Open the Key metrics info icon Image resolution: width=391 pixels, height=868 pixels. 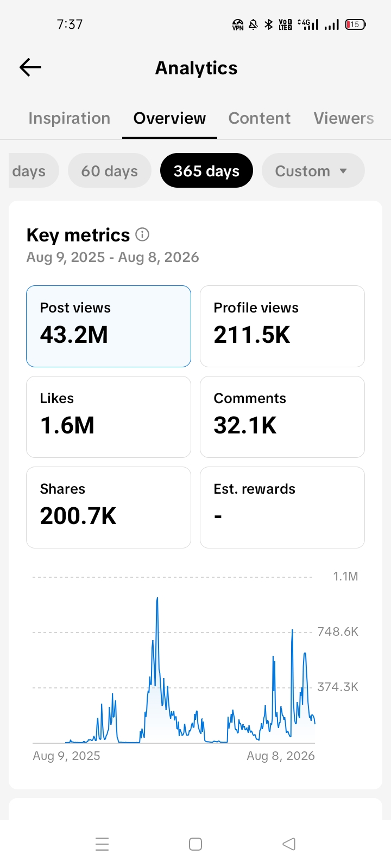[x=142, y=234]
